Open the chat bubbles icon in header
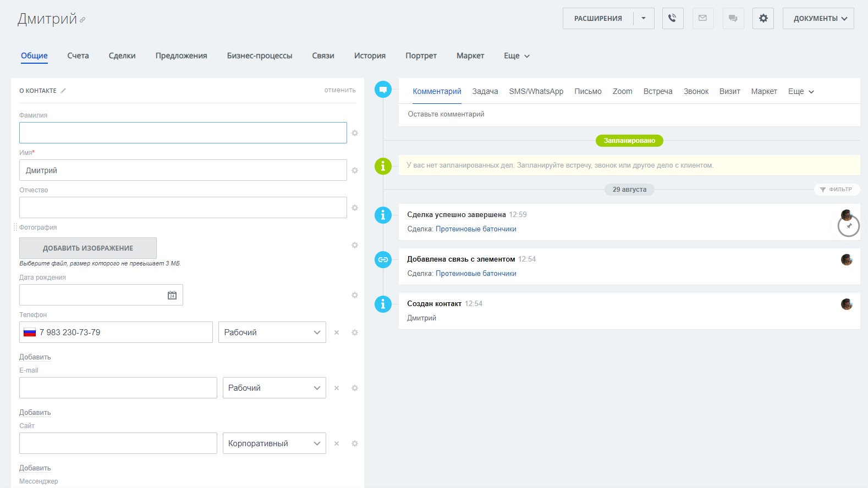The width and height of the screenshot is (868, 488). coord(733,18)
